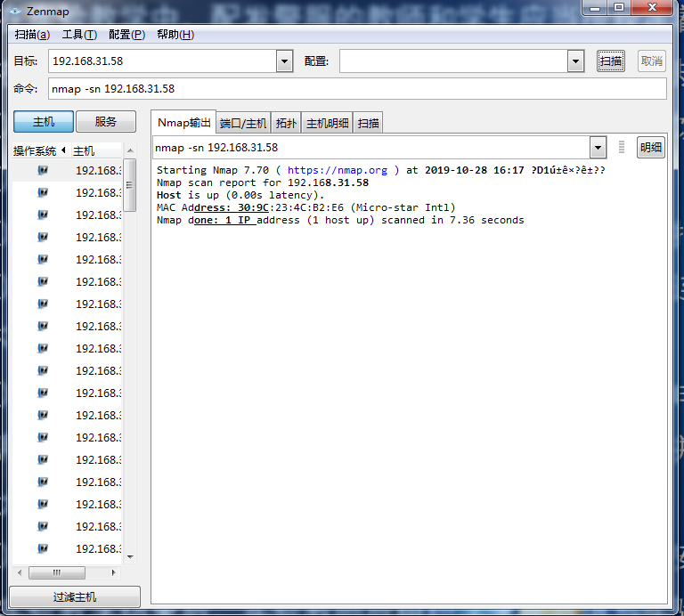This screenshot has width=684, height=616.
Task: Click the 'Host is up (0.00s latency)' line
Action: [240, 195]
